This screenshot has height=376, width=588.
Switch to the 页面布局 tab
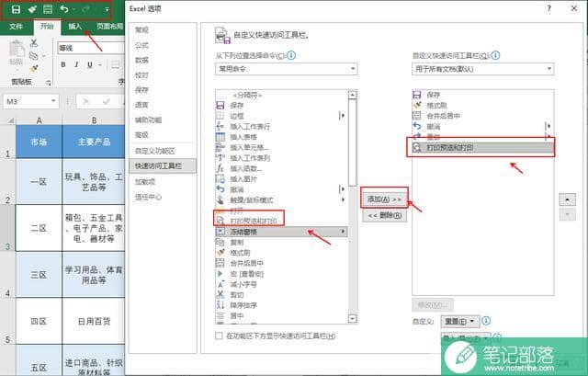pos(109,27)
